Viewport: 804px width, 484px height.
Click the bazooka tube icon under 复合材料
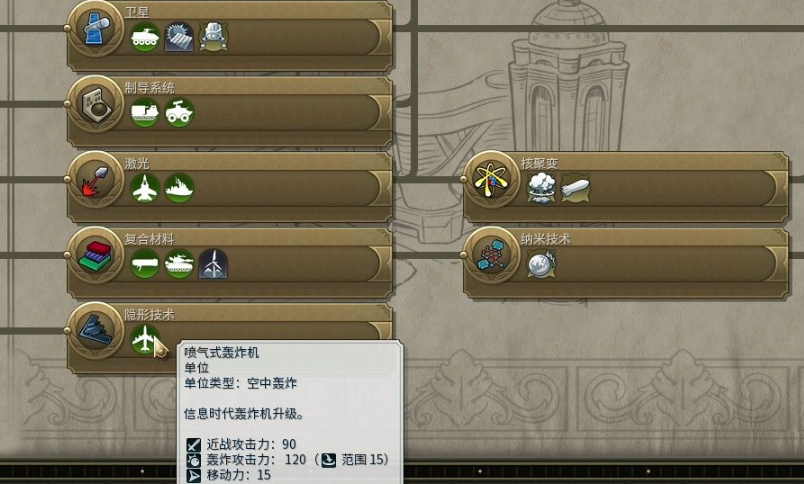[145, 264]
